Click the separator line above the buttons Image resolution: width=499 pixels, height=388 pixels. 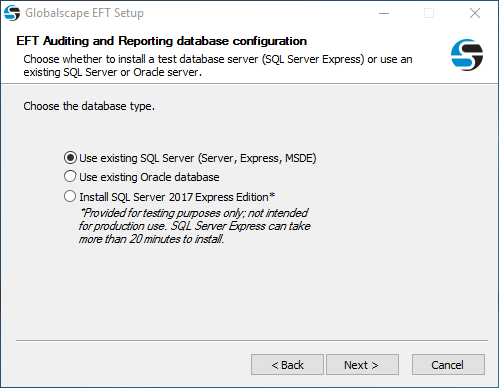252,340
